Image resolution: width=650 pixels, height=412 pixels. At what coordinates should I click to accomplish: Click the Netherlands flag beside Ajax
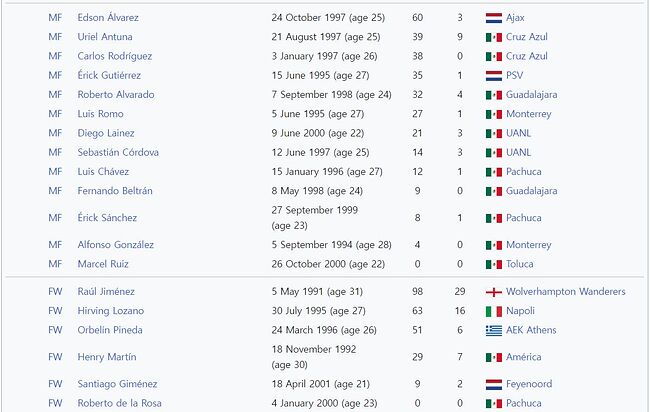(x=494, y=18)
